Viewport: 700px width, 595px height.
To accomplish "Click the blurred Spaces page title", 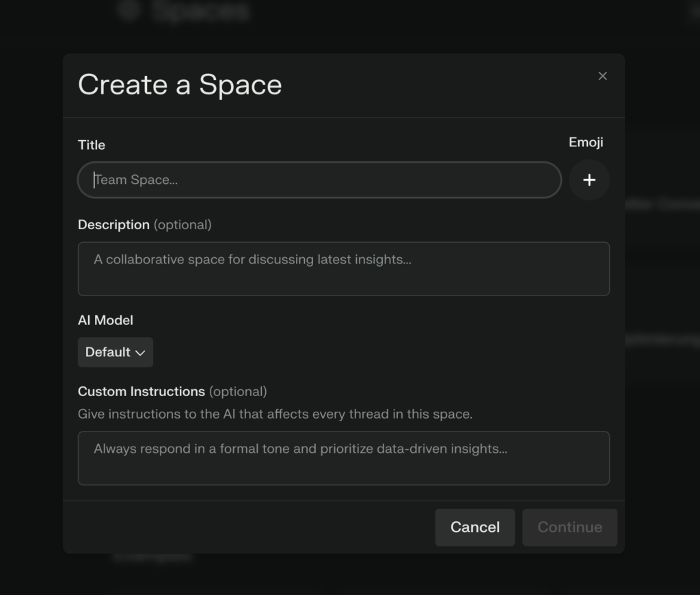I will point(202,11).
